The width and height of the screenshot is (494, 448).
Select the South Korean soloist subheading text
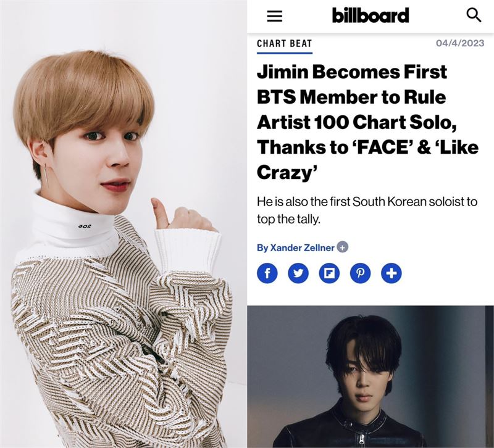pos(367,210)
